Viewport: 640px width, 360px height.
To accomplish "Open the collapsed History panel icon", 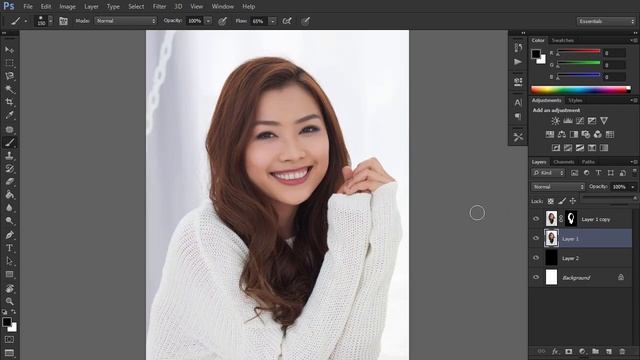I will click(518, 48).
